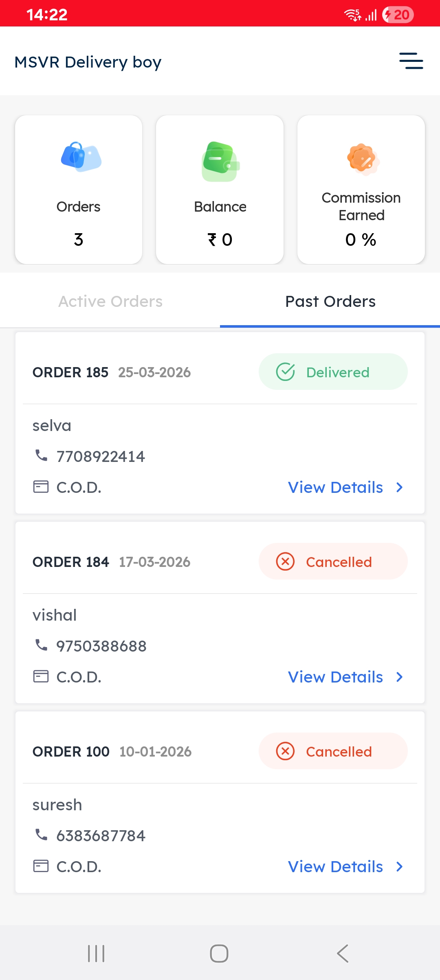Tap the Orders shopping bag icon
Image resolution: width=440 pixels, height=980 pixels.
point(80,159)
